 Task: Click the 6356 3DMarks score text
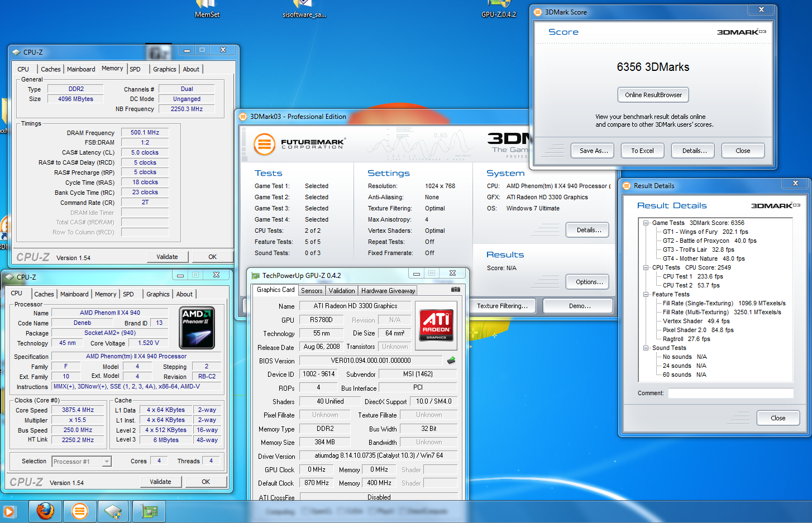tap(653, 67)
